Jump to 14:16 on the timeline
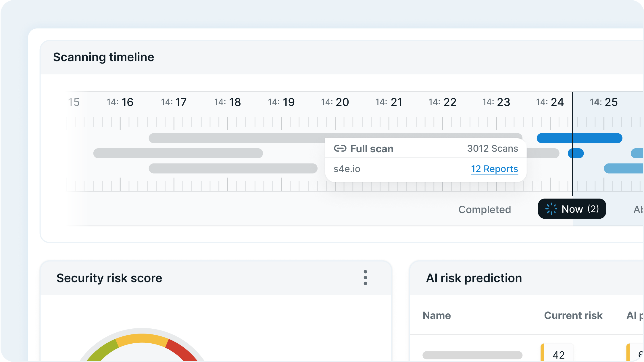The width and height of the screenshot is (644, 362). point(120,102)
